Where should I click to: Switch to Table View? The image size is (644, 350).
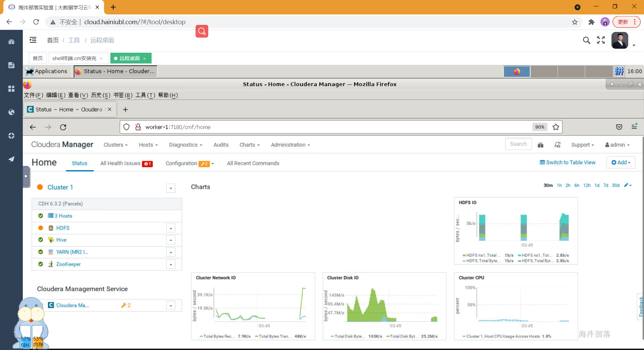point(568,162)
